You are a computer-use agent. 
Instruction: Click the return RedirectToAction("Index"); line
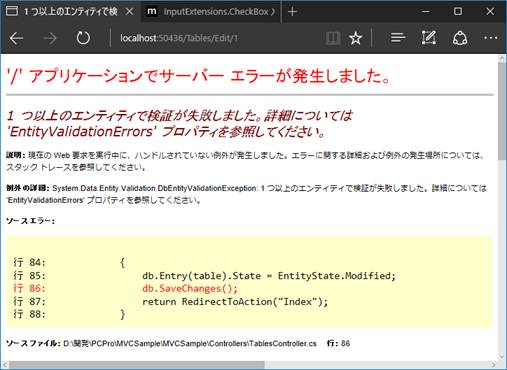(x=235, y=302)
